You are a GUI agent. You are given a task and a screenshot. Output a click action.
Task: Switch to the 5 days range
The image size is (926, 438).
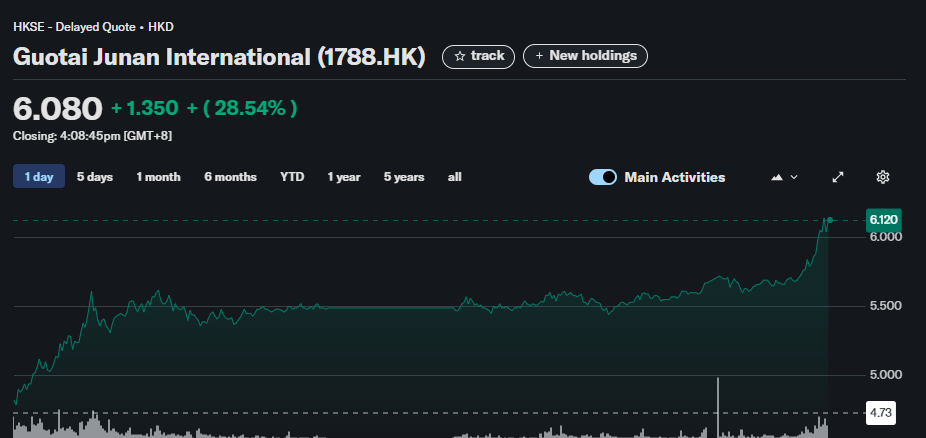tap(94, 177)
